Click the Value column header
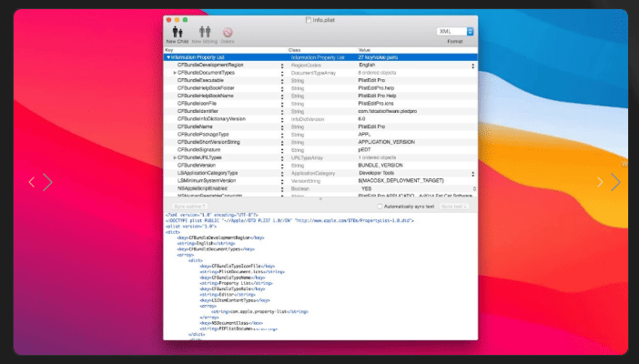 point(364,50)
